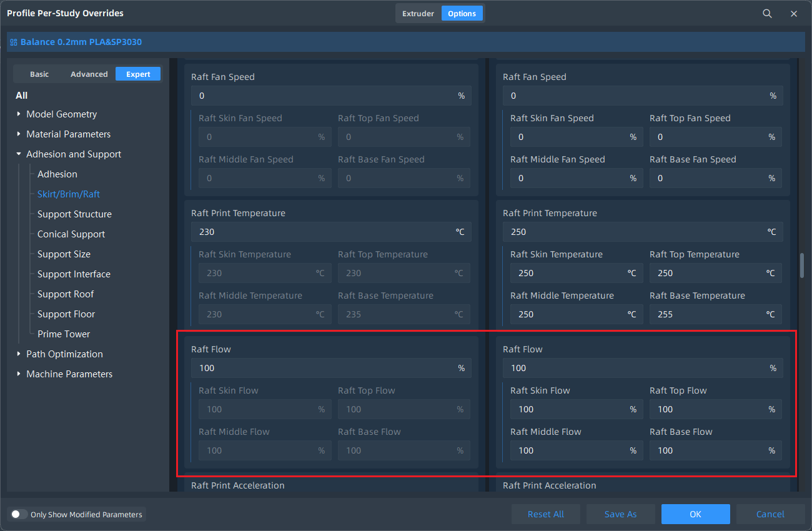Click Raft Top Temperature field showing 250
Image resolution: width=812 pixels, height=531 pixels.
[x=716, y=273]
